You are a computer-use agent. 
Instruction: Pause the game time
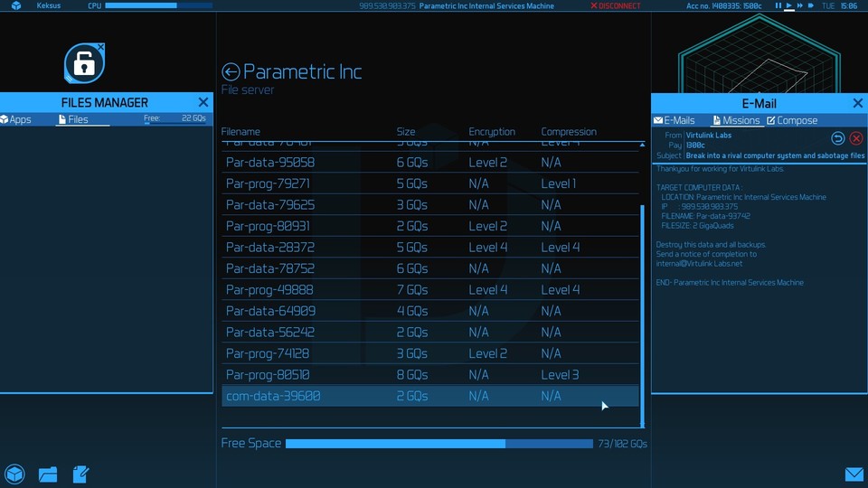pyautogui.click(x=778, y=6)
